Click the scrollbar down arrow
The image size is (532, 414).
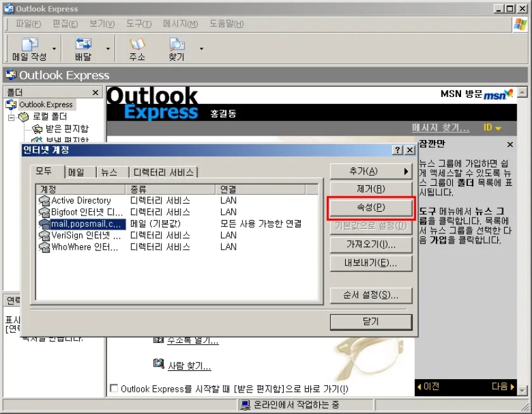tap(522, 391)
